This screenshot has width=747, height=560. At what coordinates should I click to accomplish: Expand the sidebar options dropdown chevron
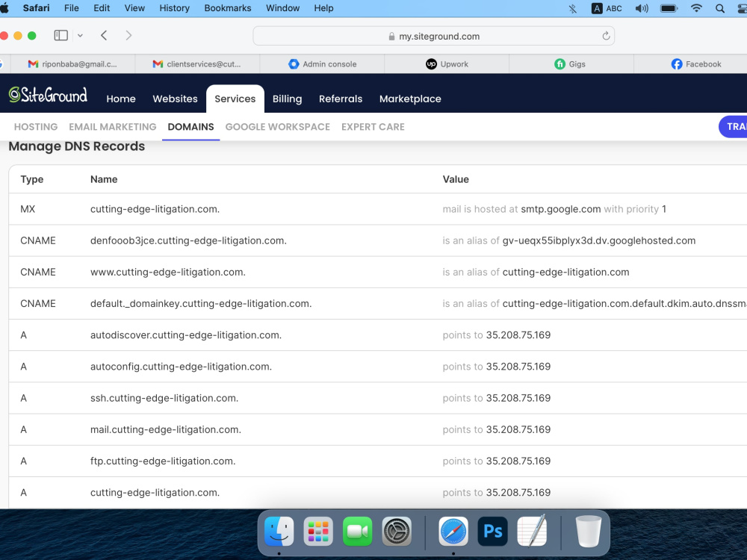pos(80,35)
